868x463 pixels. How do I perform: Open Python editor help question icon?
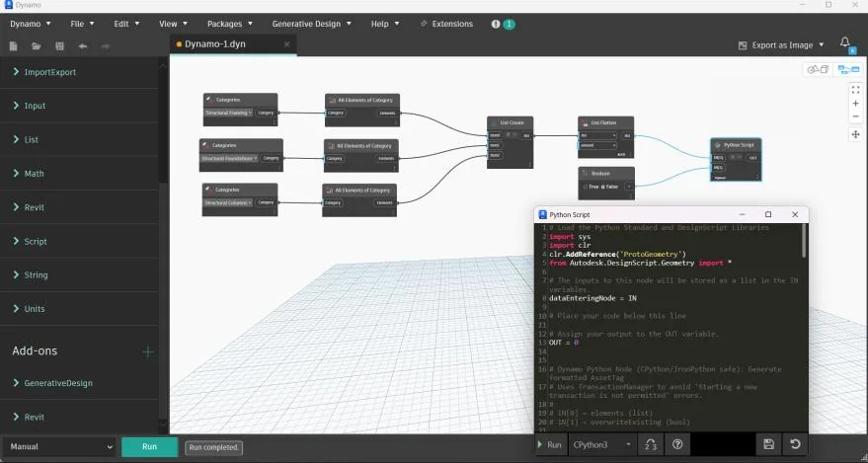tap(677, 445)
